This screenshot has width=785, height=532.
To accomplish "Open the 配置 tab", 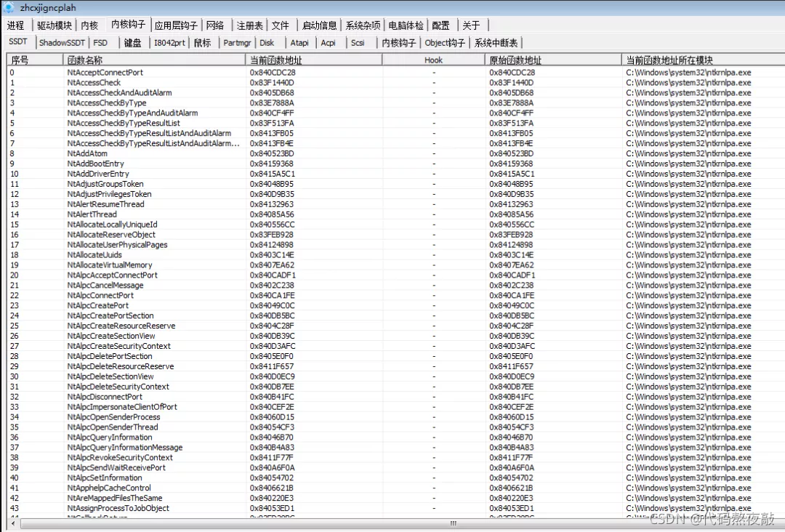I will (441, 25).
